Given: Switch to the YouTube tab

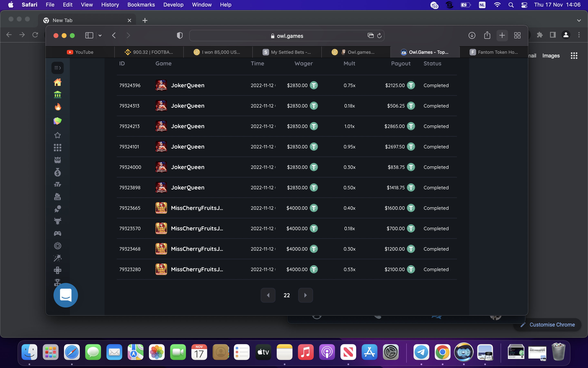Looking at the screenshot, I should pos(80,52).
